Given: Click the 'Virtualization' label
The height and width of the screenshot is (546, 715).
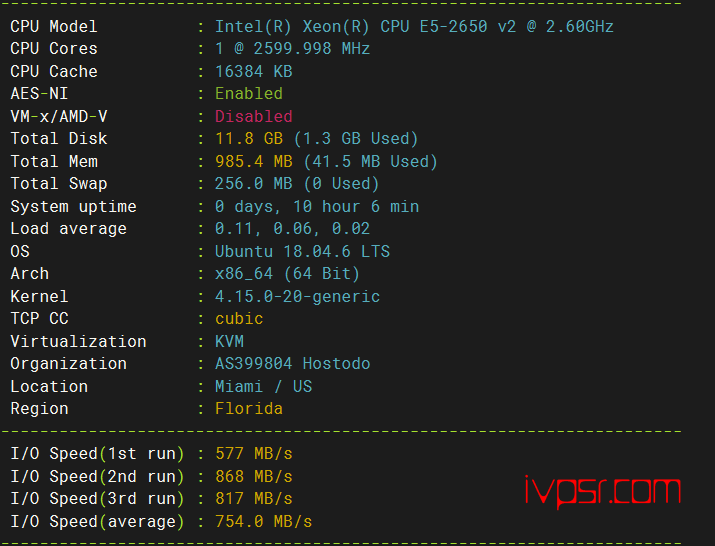Looking at the screenshot, I should click(78, 341).
